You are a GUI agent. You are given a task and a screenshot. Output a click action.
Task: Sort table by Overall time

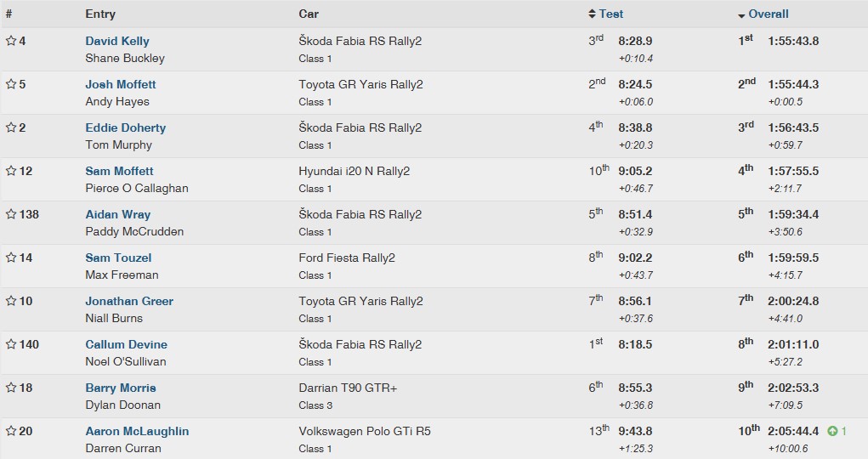click(x=769, y=14)
